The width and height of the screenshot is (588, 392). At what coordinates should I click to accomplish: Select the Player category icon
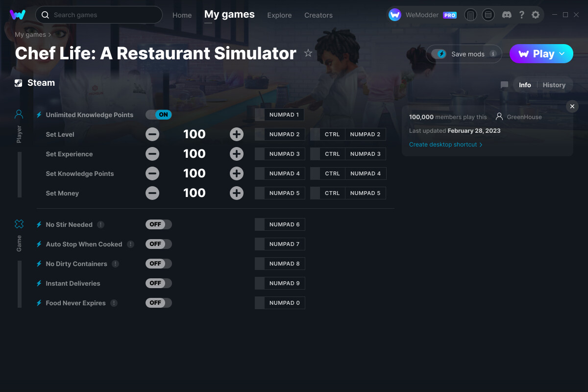coord(19,115)
